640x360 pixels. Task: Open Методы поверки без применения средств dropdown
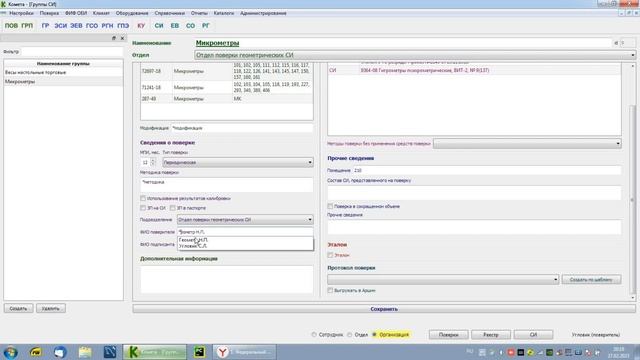click(527, 144)
